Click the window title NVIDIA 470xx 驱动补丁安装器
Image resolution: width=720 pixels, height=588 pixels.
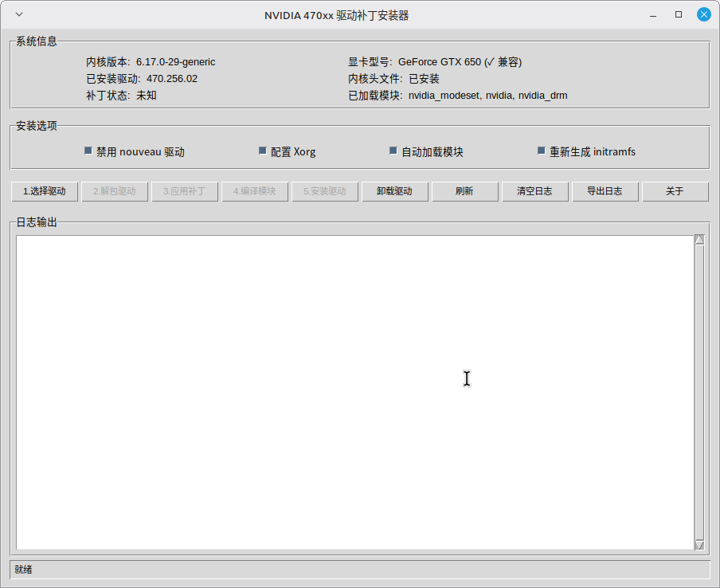click(x=337, y=16)
